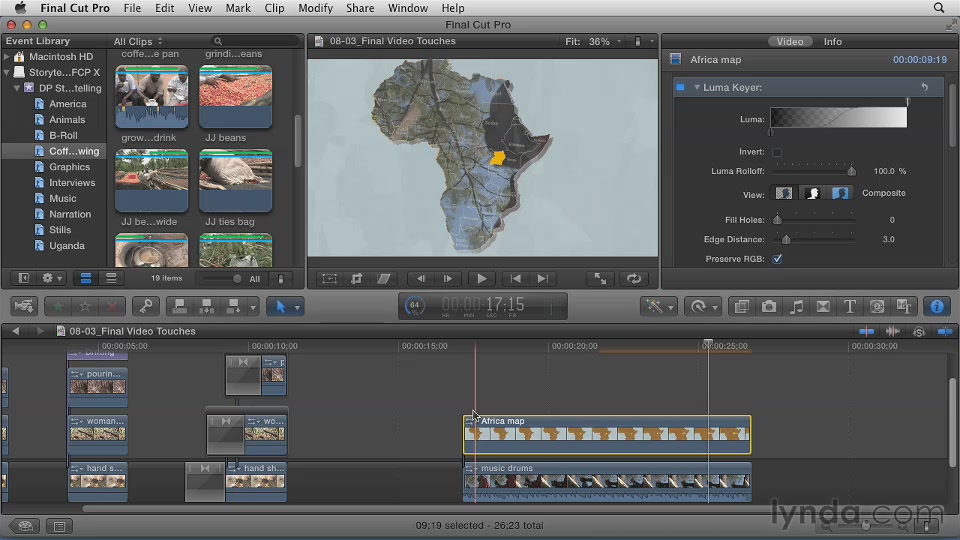Open edit options dropdown arrow

click(x=253, y=307)
